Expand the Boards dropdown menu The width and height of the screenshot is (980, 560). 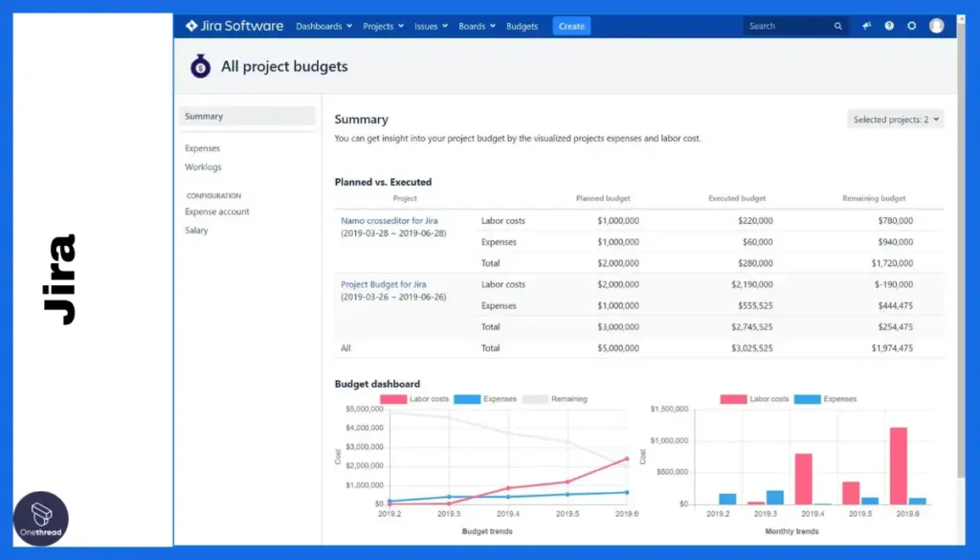coord(477,26)
